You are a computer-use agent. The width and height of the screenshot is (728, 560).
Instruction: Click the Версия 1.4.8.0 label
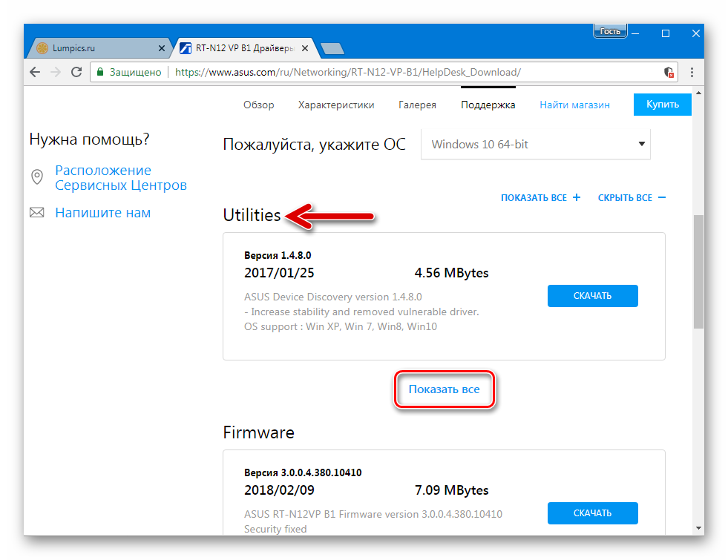278,255
